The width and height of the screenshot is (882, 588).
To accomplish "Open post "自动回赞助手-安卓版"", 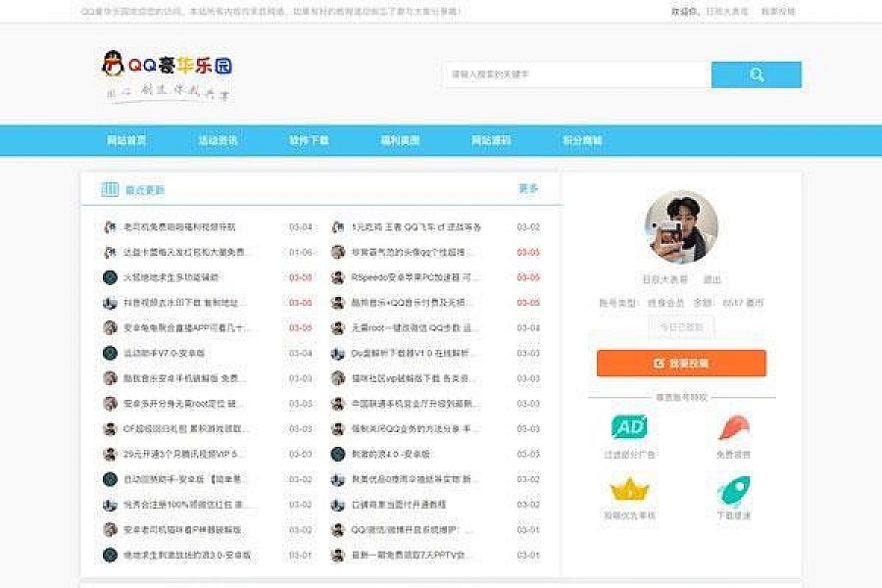I will (185, 479).
